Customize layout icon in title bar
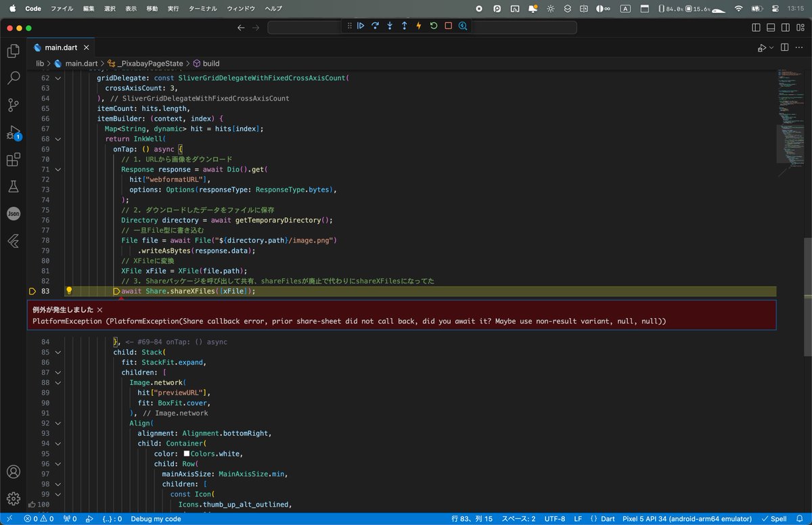 (x=800, y=28)
